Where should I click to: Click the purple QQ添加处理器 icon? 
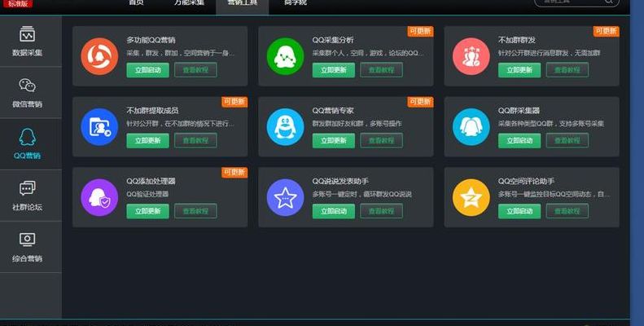coord(99,197)
